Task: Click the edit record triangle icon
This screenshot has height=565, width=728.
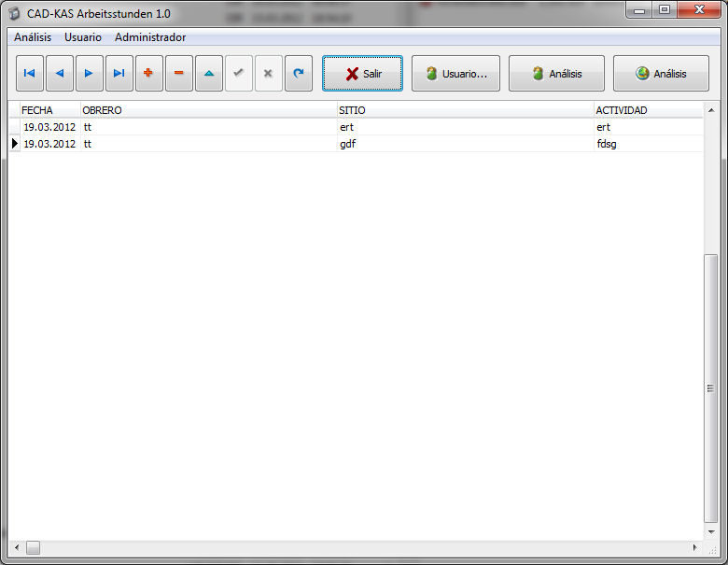Action: 209,73
